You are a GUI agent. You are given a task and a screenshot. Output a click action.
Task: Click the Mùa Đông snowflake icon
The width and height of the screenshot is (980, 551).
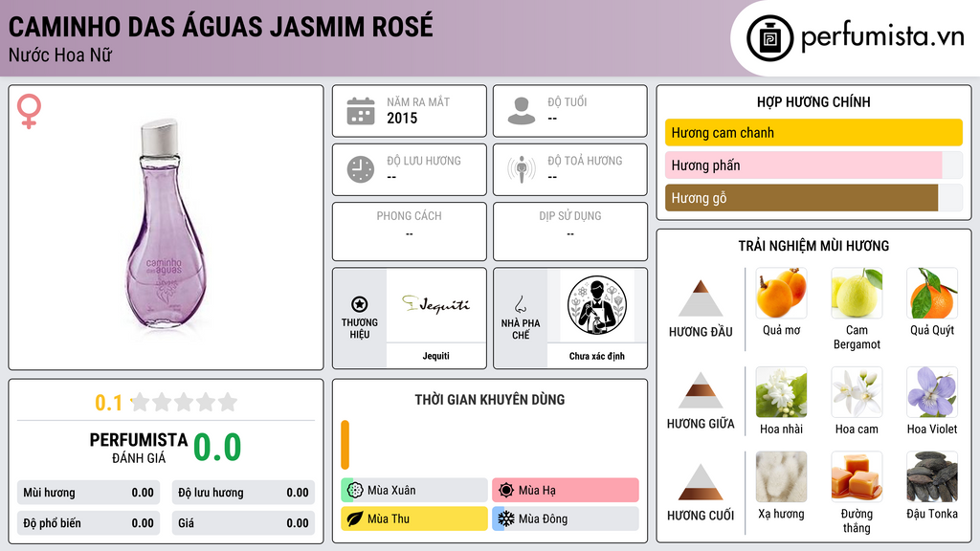click(507, 518)
